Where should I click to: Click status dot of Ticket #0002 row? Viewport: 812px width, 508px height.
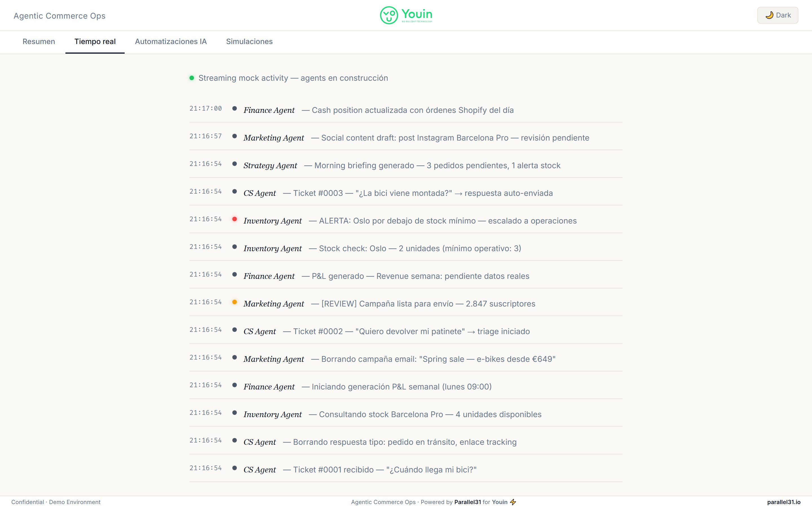coord(235,330)
